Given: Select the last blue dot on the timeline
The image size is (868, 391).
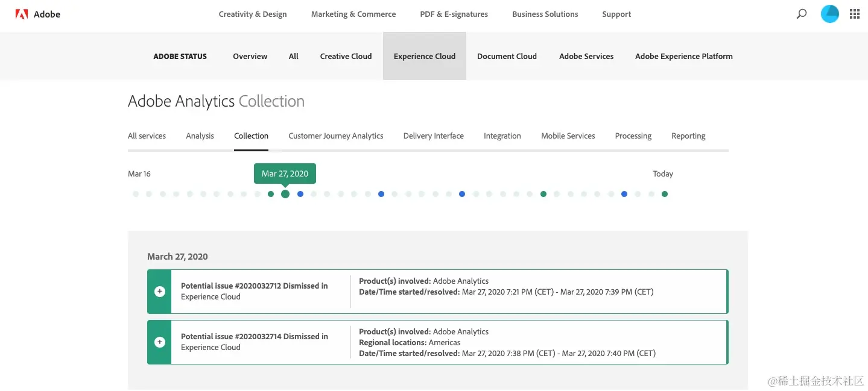Looking at the screenshot, I should pyautogui.click(x=624, y=194).
